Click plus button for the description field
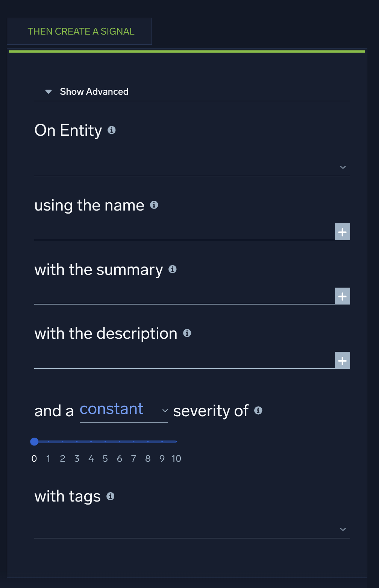379x588 pixels. click(342, 361)
